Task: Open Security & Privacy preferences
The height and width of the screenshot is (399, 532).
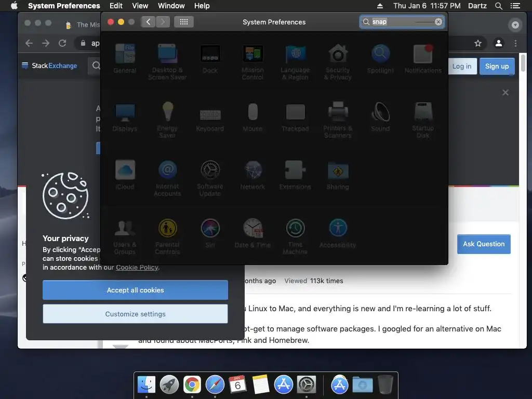Action: tap(338, 62)
